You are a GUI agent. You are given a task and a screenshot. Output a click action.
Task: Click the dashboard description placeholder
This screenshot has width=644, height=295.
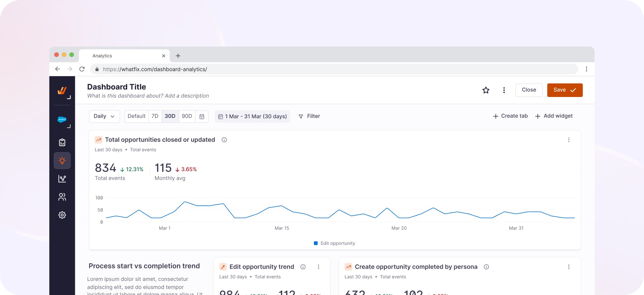pyautogui.click(x=148, y=96)
